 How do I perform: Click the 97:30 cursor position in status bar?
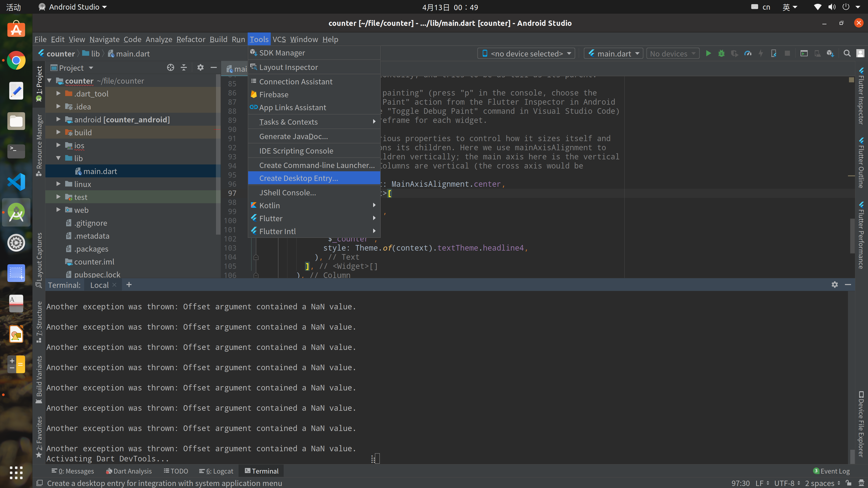[741, 483]
